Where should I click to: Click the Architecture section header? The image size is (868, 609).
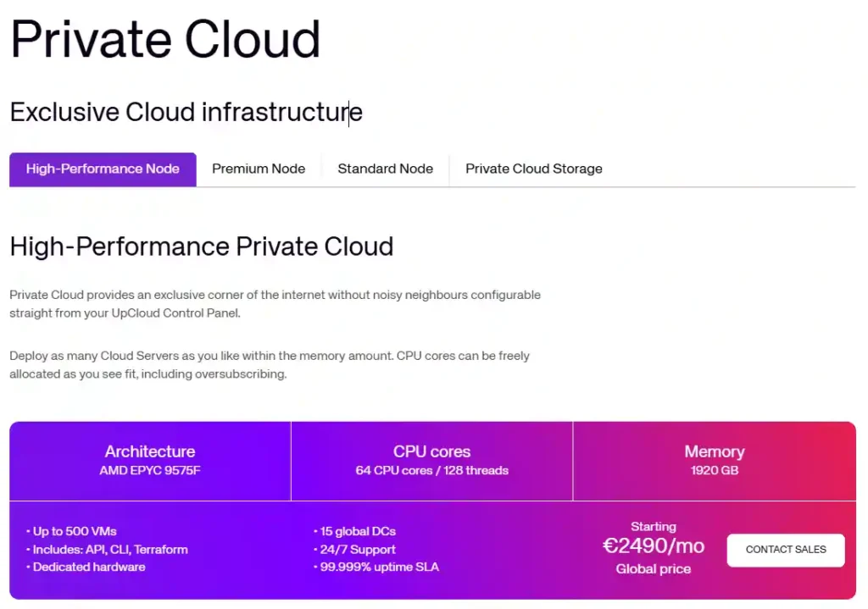coord(149,451)
